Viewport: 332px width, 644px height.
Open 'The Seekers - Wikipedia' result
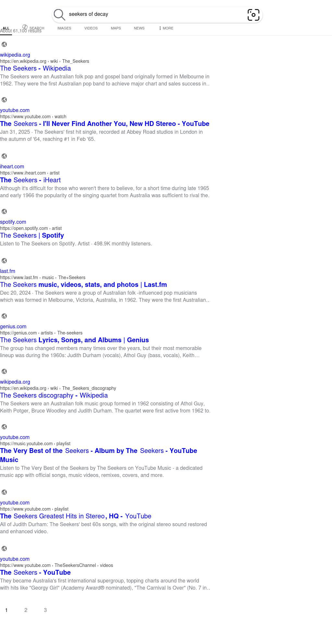(x=35, y=68)
